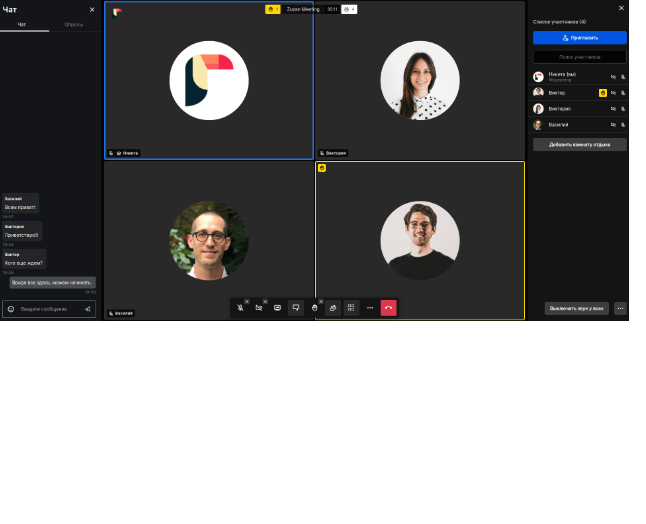Toggle the camera icon in Василий's participant row
Image resolution: width=646 pixels, height=524 pixels.
point(613,124)
